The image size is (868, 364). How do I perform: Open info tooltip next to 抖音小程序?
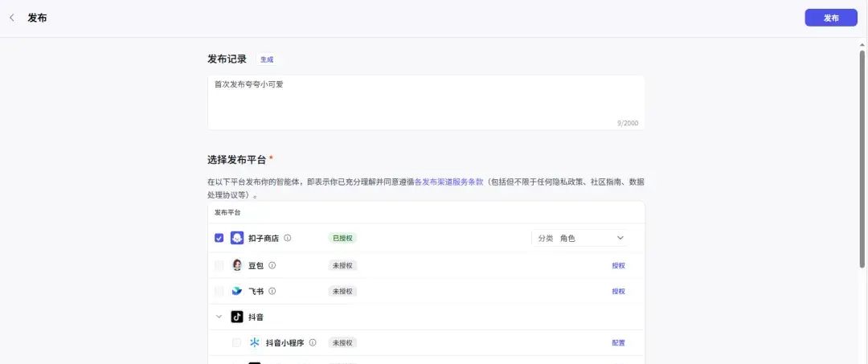coord(312,342)
